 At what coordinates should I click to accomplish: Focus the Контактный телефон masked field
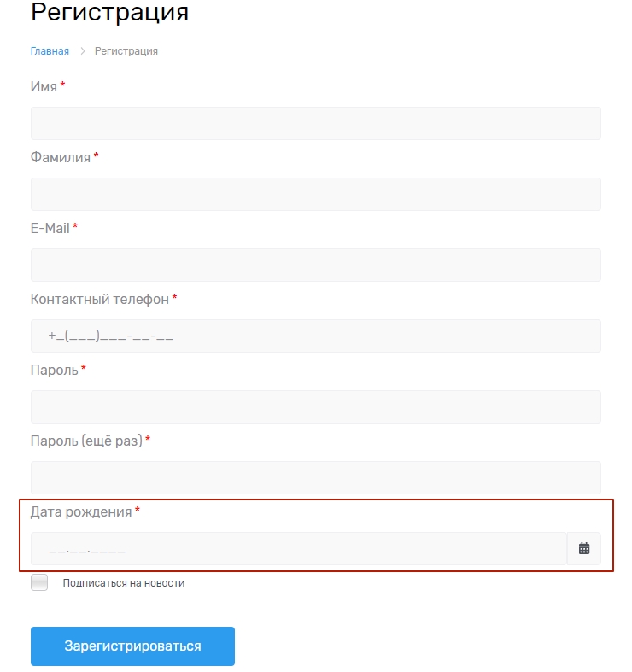coord(315,336)
